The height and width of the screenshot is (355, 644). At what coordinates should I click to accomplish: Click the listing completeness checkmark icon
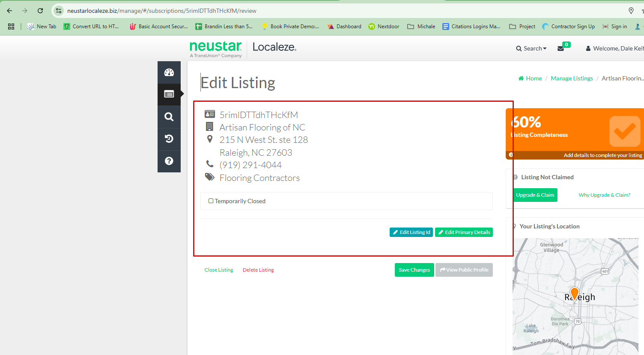pyautogui.click(x=625, y=131)
